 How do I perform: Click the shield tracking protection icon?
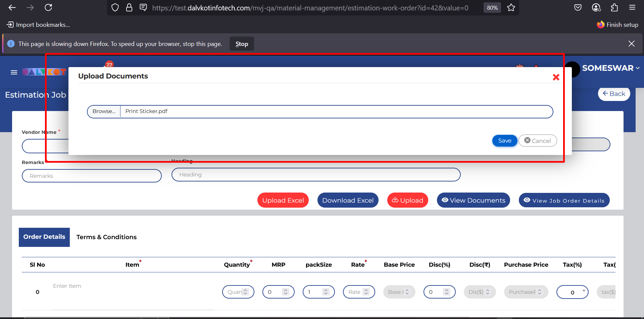(115, 8)
